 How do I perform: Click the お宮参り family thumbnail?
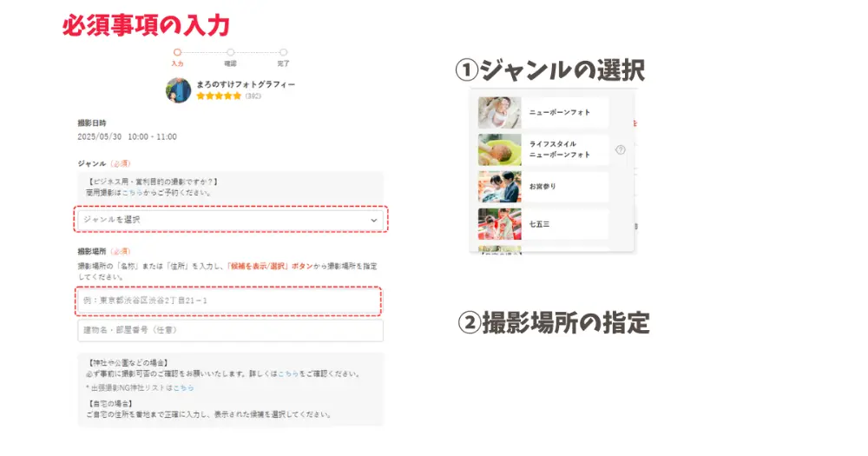point(500,187)
